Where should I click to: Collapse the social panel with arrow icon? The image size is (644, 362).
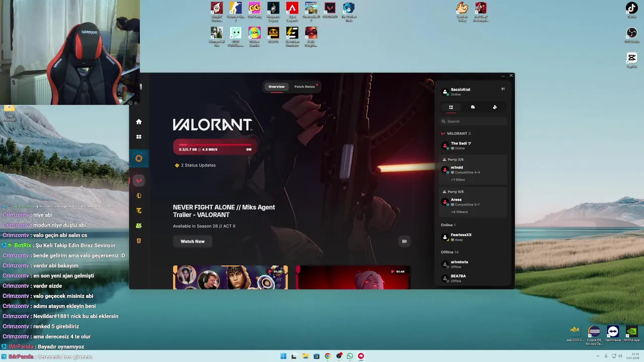point(503,89)
